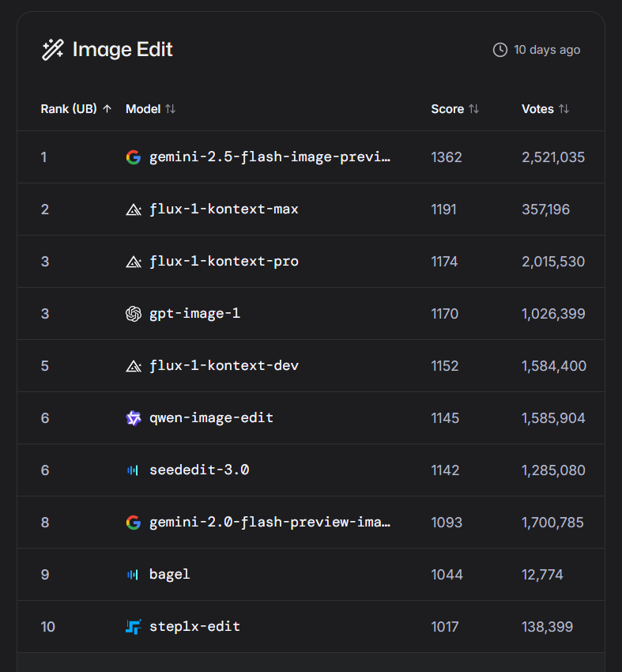Click Google logo beside gemini-2.5-flash-image

[134, 157]
